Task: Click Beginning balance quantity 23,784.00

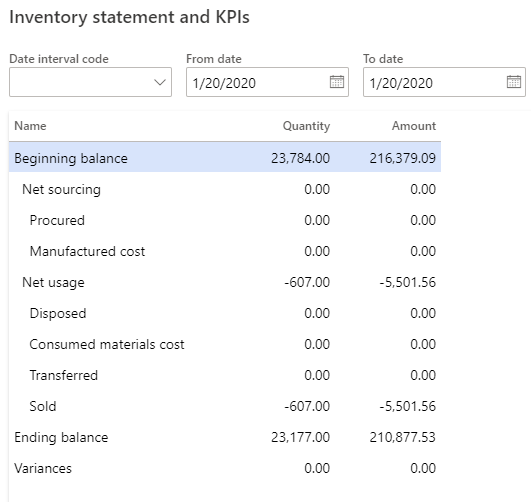Action: pyautogui.click(x=300, y=158)
